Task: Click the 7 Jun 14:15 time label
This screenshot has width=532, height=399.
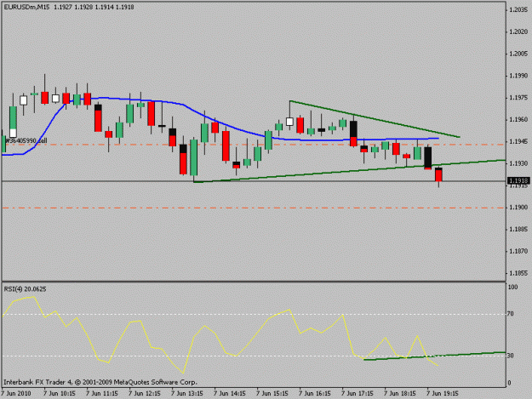Action: coord(230,394)
